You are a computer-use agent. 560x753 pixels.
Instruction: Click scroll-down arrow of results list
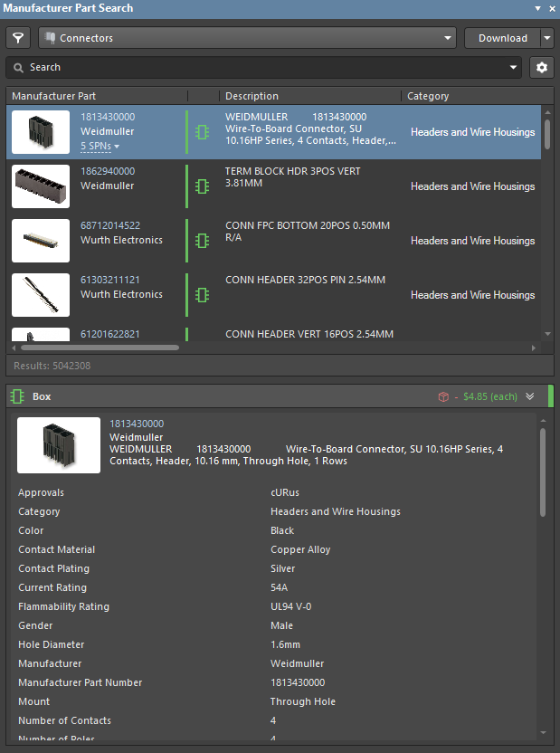point(547,334)
